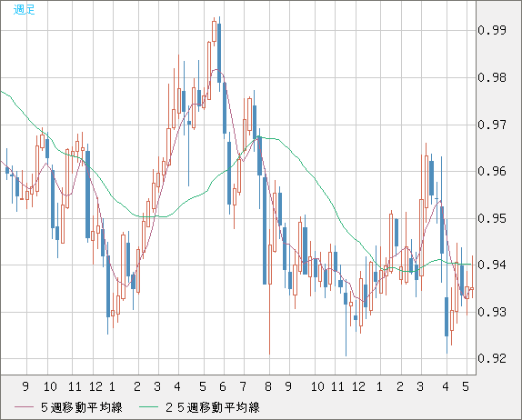The width and height of the screenshot is (522, 420).
Task: Click the 5週移動平均線 legend label
Action: (x=82, y=407)
